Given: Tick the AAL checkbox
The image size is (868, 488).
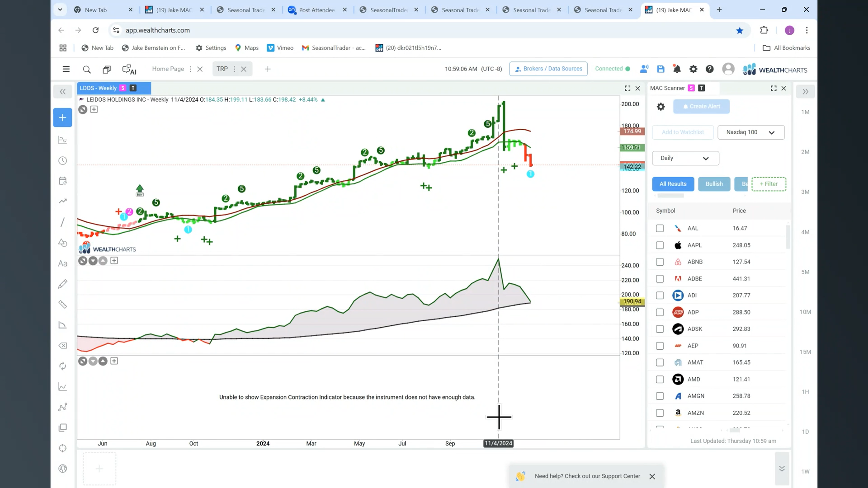Looking at the screenshot, I should click(x=660, y=229).
